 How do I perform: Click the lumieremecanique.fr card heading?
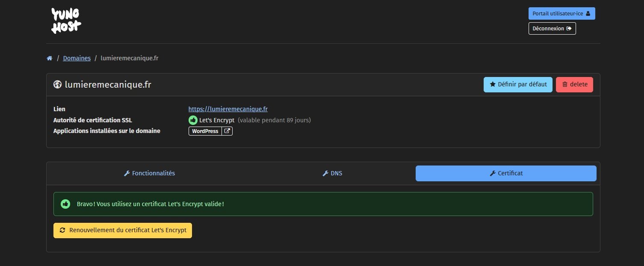(x=108, y=85)
